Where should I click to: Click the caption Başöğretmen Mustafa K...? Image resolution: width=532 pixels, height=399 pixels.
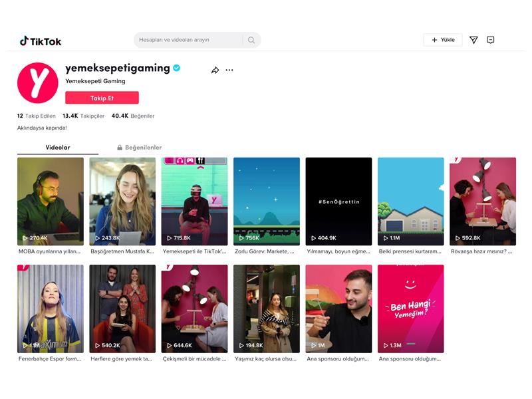coord(122,251)
